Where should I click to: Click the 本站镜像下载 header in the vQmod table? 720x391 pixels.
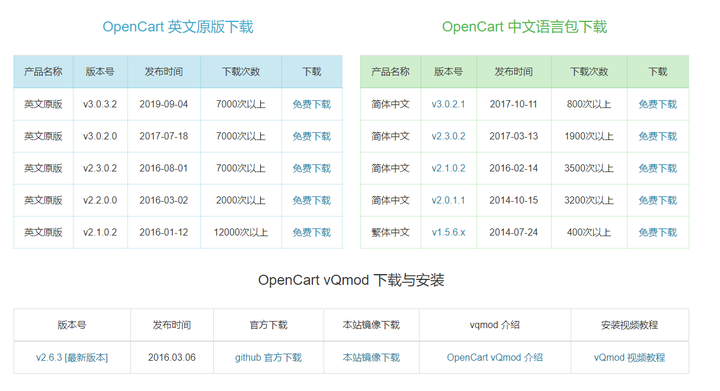click(371, 325)
